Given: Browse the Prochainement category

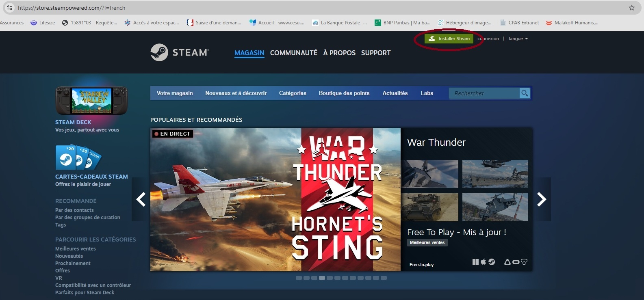Looking at the screenshot, I should 73,263.
